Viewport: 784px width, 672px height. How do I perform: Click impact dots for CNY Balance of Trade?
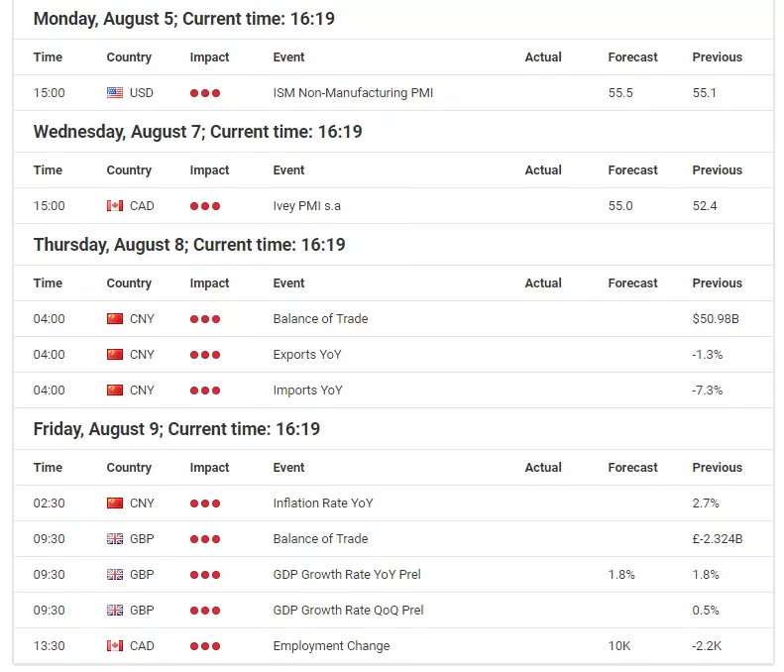205,319
